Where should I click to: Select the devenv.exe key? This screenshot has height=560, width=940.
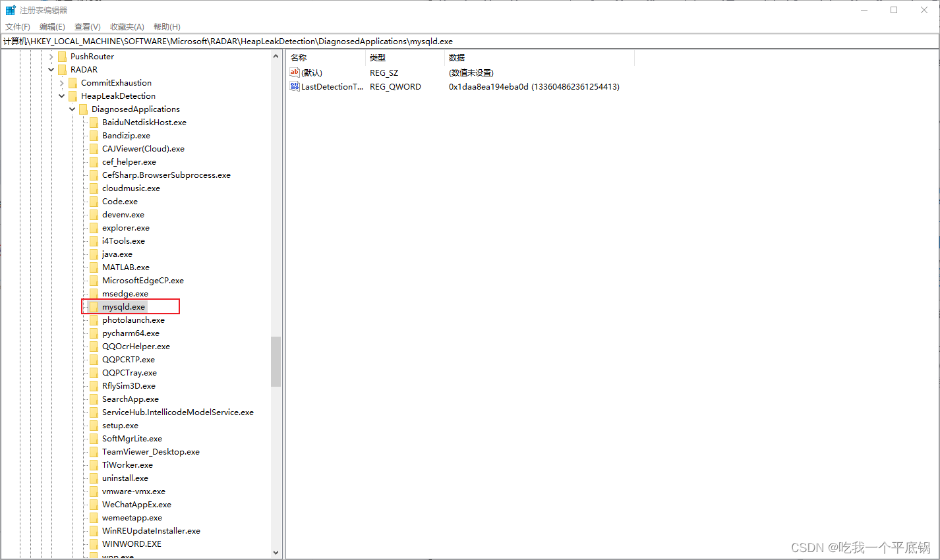[123, 215]
